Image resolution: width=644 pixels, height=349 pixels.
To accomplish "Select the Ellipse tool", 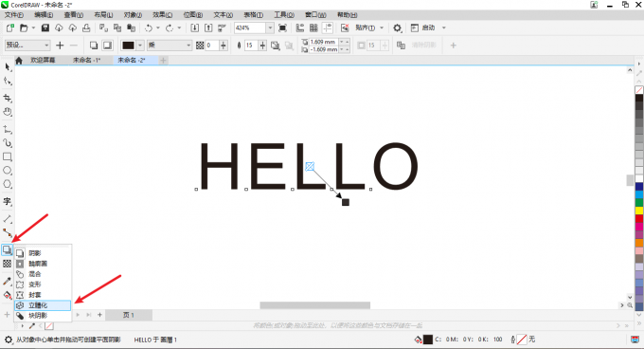I will click(8, 170).
